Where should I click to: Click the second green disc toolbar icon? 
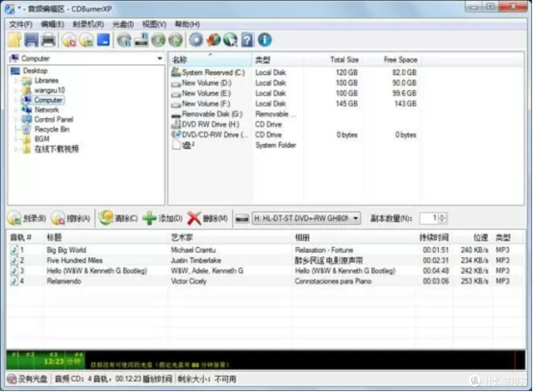pyautogui.click(x=175, y=40)
